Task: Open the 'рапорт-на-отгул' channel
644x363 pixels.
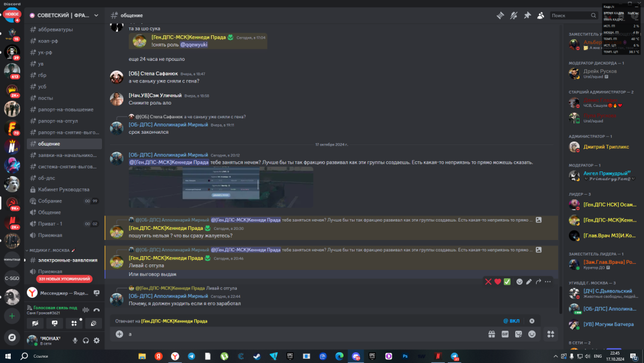Action: coord(64,121)
